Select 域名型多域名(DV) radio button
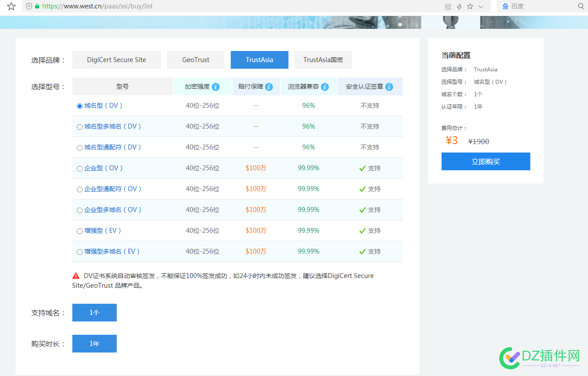Screen dimensions: 588x376 tap(79, 127)
